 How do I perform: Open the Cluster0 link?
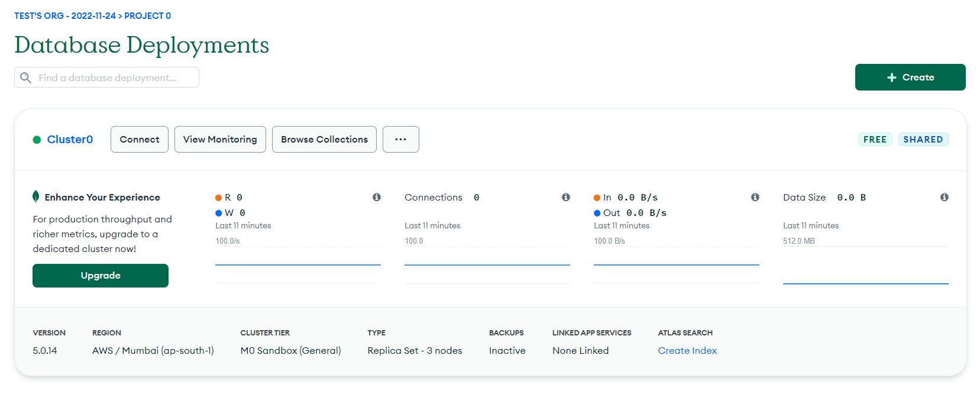click(x=70, y=140)
